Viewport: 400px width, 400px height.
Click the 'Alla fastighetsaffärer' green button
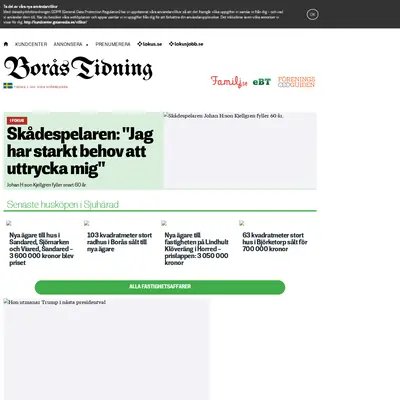click(160, 287)
